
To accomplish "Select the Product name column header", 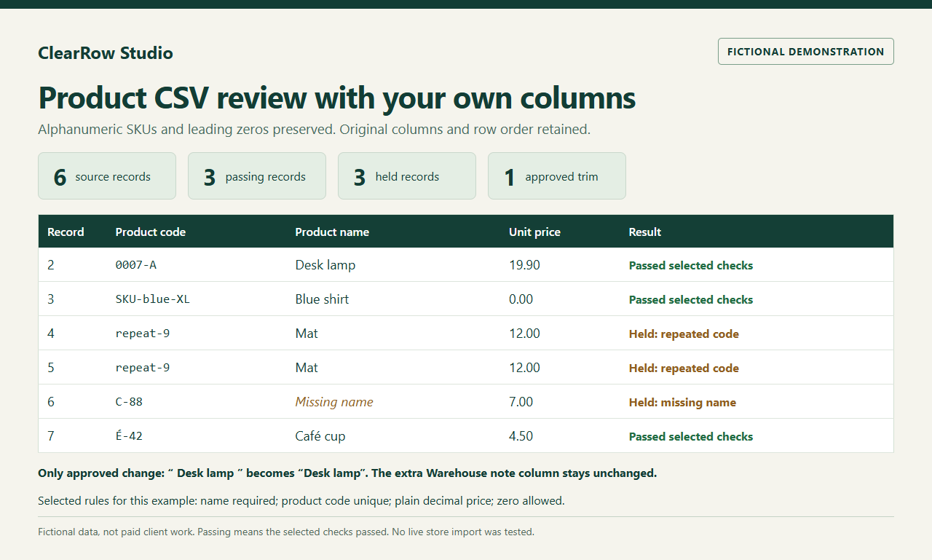I will [x=332, y=232].
